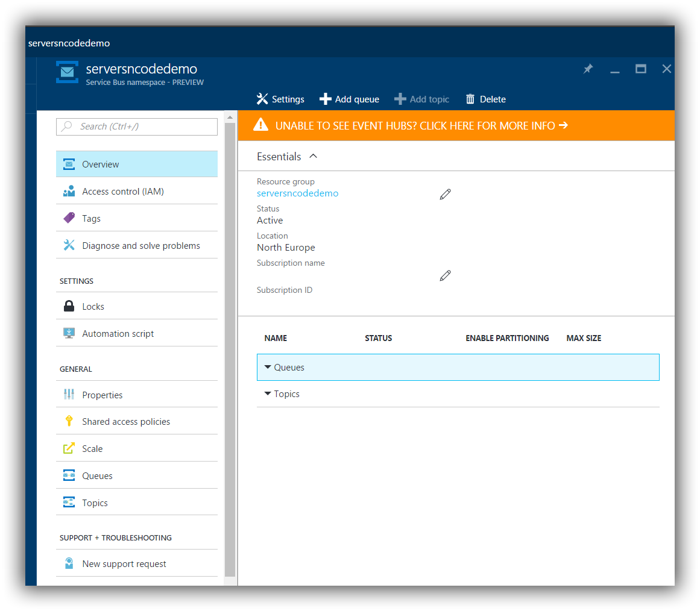Open the Locks settings item
This screenshot has width=700, height=611.
137,306
